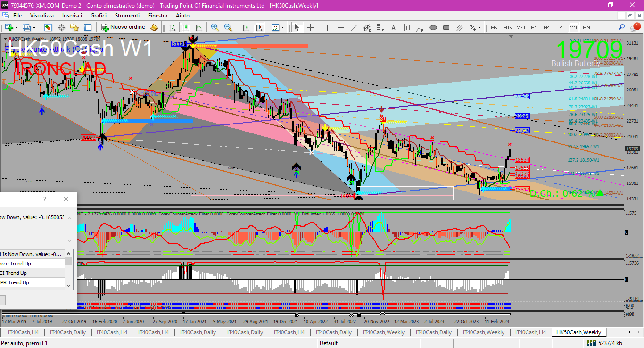
Task: Open the Grafici menu
Action: [x=99, y=16]
